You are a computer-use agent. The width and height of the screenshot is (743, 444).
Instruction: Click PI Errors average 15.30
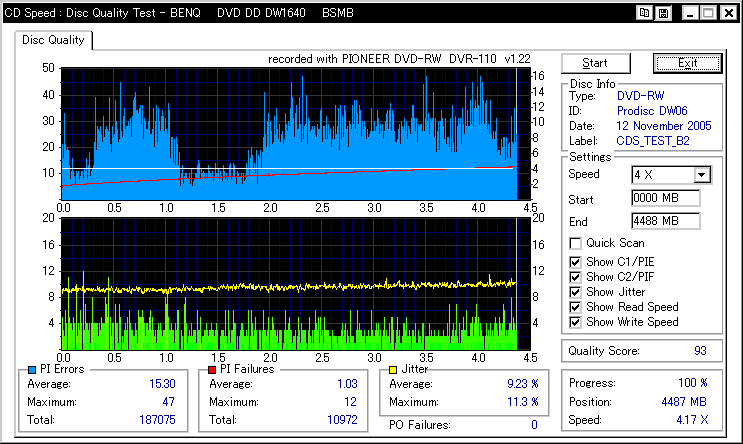163,384
